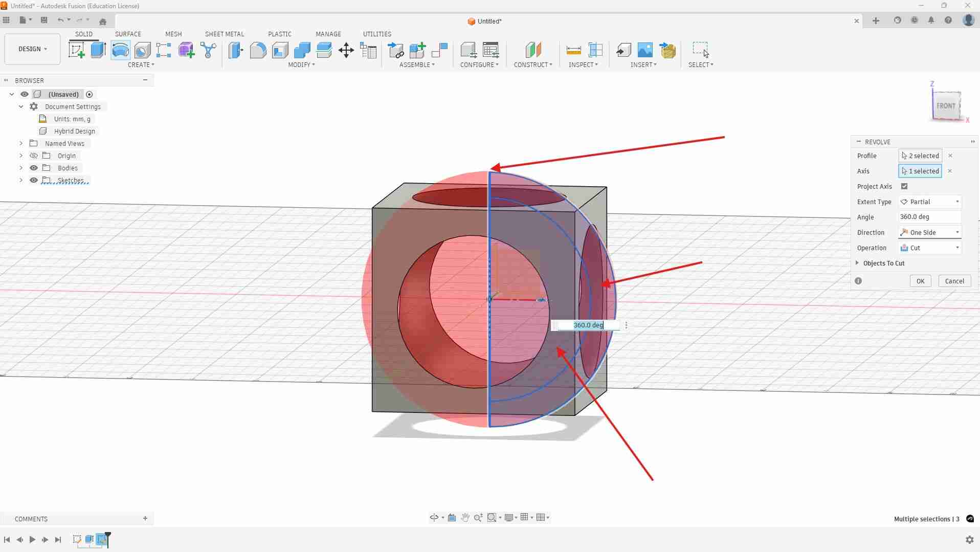
Task: Click the FRONT face of the ViewCube
Action: (x=946, y=106)
